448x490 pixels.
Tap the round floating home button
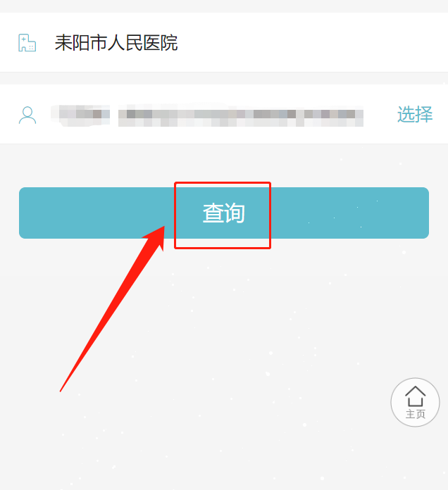click(x=415, y=402)
